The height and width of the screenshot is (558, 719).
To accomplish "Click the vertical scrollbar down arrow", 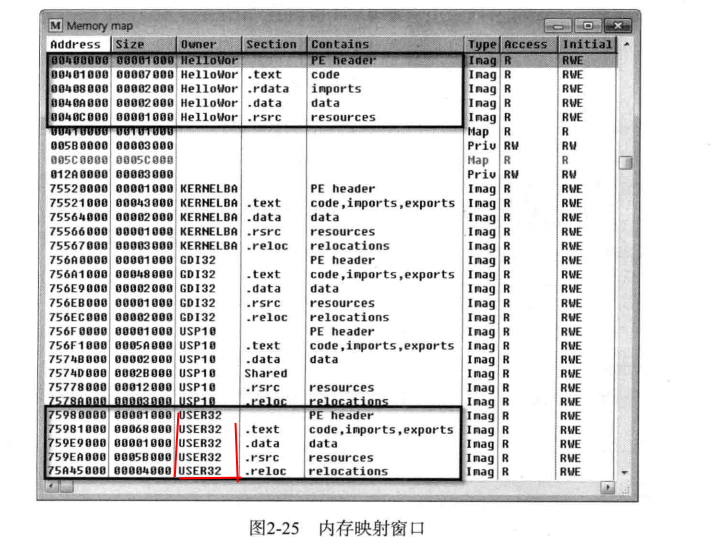I will [624, 472].
